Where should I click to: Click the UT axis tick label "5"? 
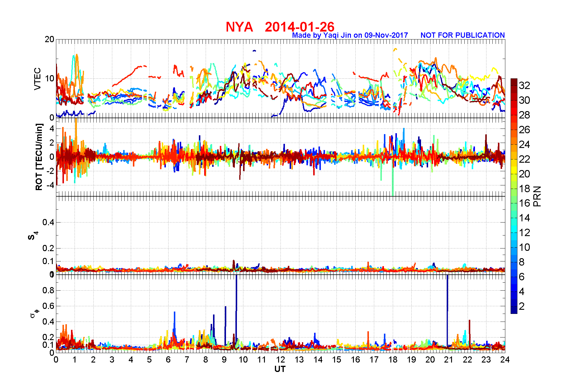(x=149, y=360)
